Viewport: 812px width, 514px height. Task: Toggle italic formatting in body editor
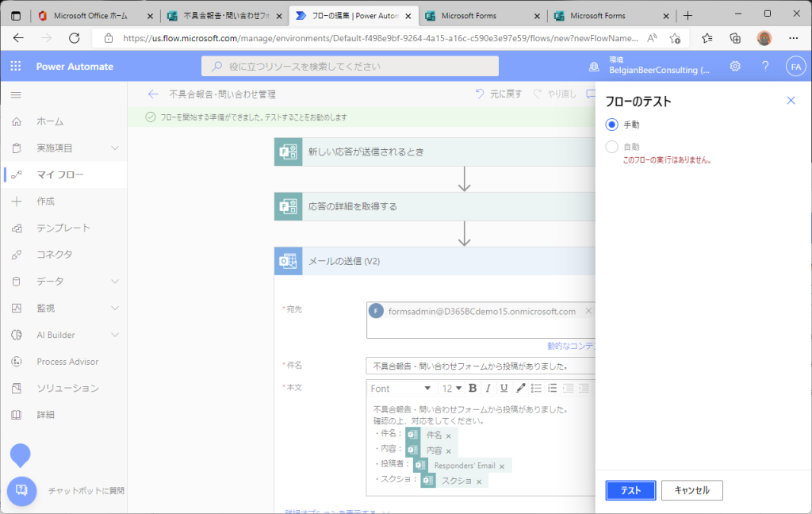click(x=488, y=388)
